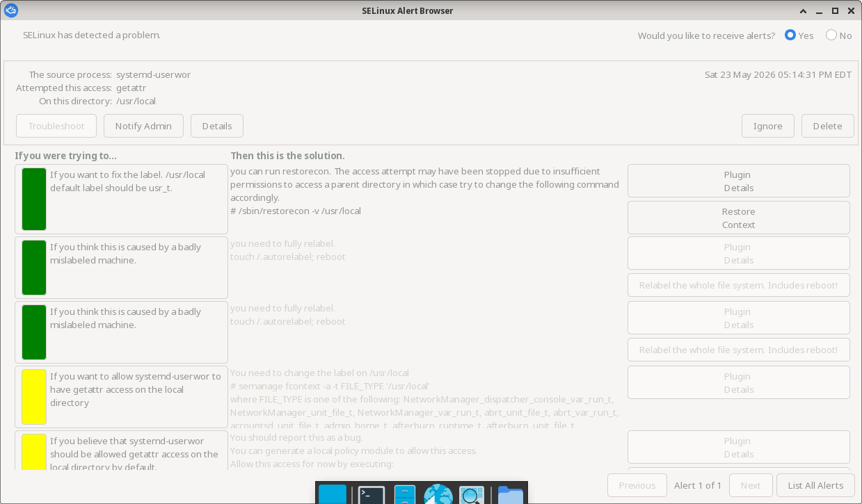Click the attempted access value getattr

tap(131, 88)
